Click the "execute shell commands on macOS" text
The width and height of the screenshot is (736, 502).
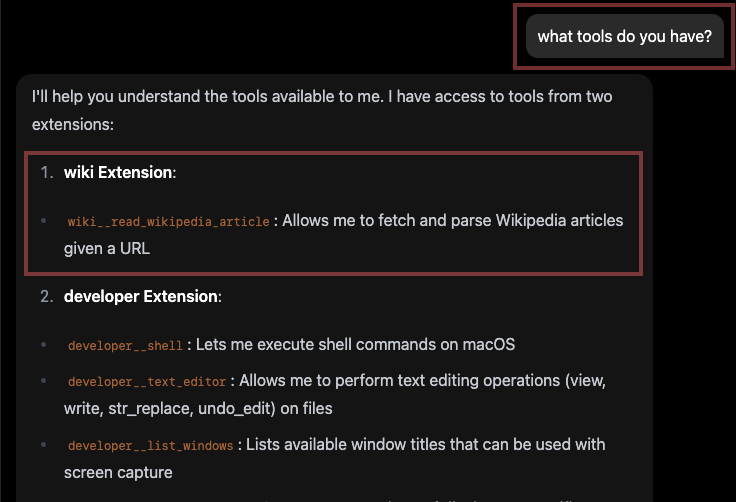(x=355, y=345)
